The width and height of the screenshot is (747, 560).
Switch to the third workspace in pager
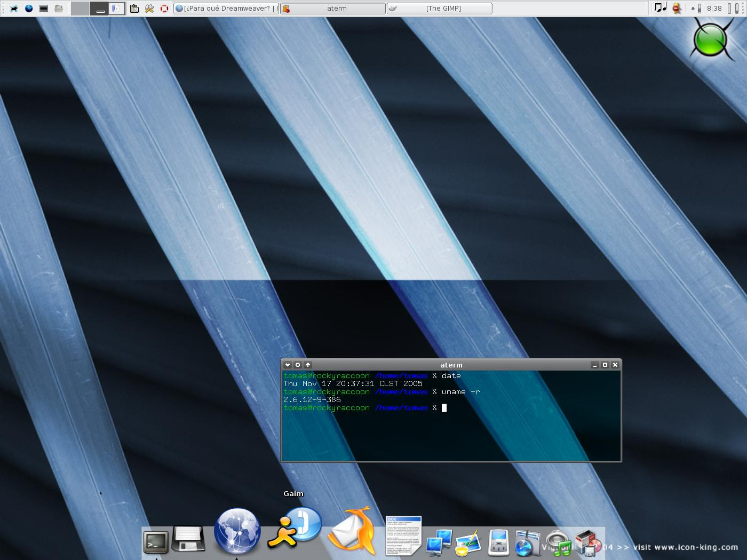[x=117, y=9]
